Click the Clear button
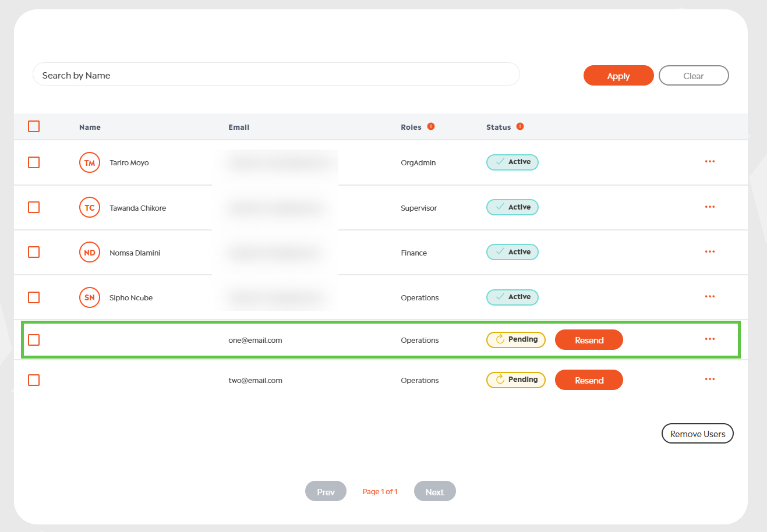Viewport: 767px width, 532px height. pos(693,76)
